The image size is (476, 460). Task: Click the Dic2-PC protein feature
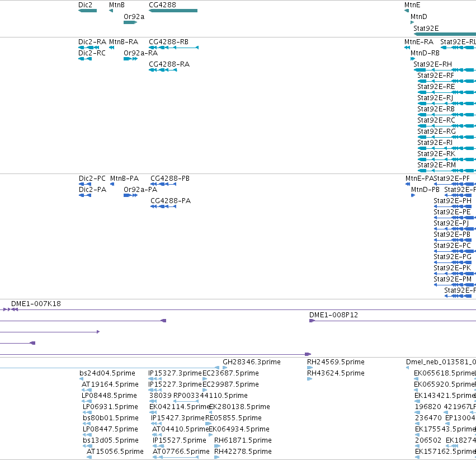(x=85, y=184)
